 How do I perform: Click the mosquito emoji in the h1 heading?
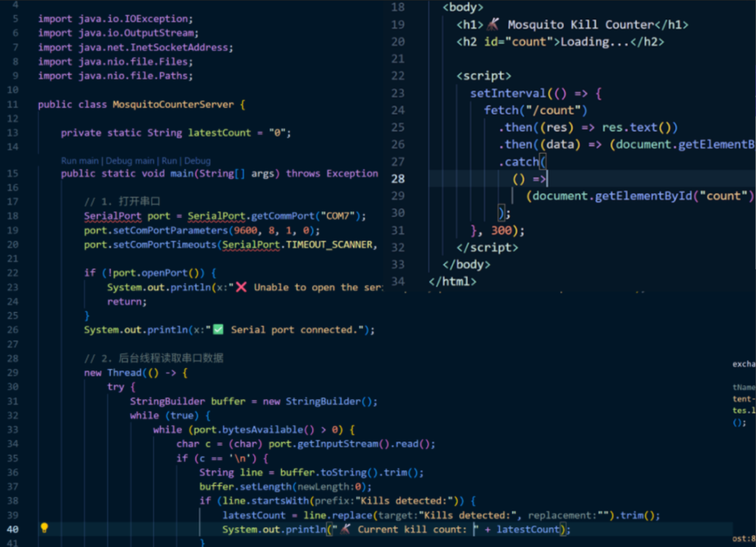pos(492,24)
